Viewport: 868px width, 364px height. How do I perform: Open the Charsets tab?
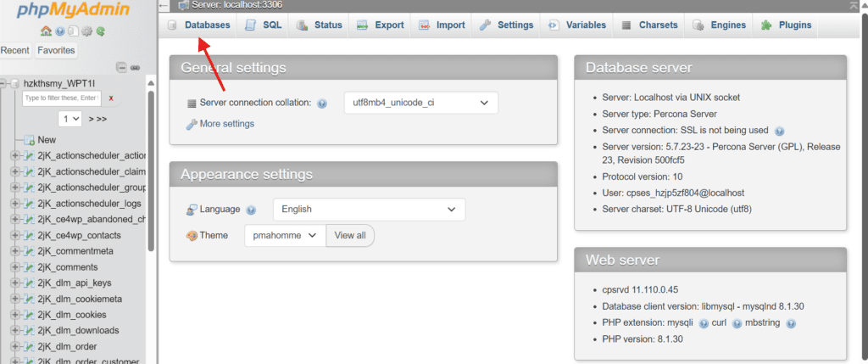648,25
